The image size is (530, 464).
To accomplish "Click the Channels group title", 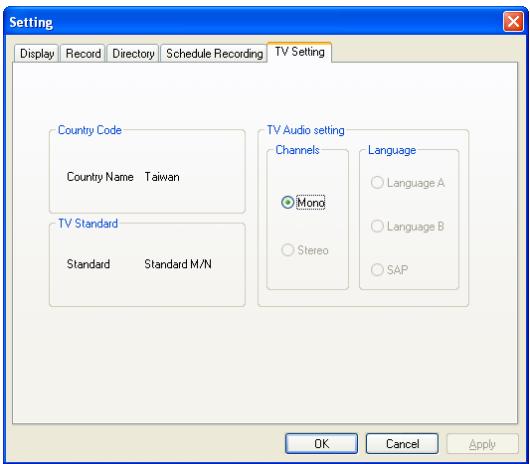I will [297, 150].
